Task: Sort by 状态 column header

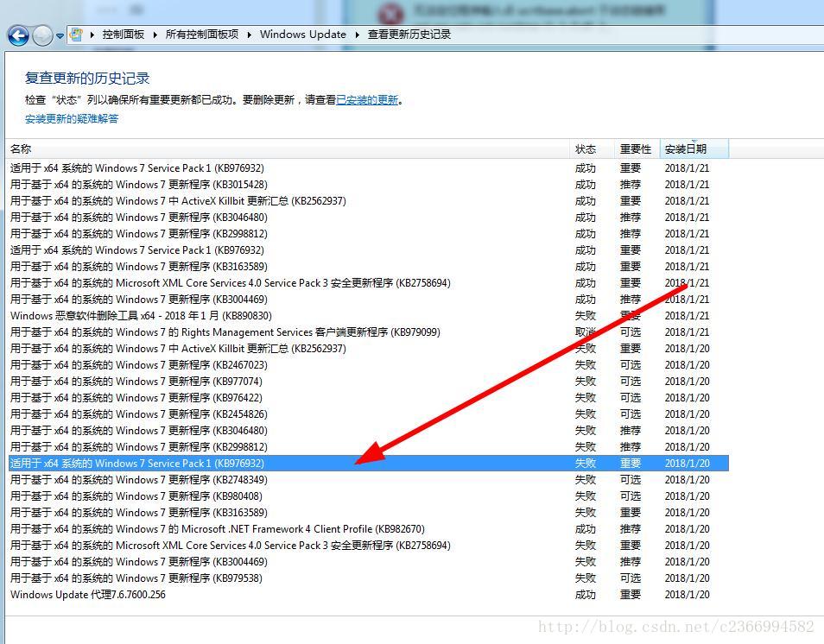Action: pyautogui.click(x=592, y=148)
